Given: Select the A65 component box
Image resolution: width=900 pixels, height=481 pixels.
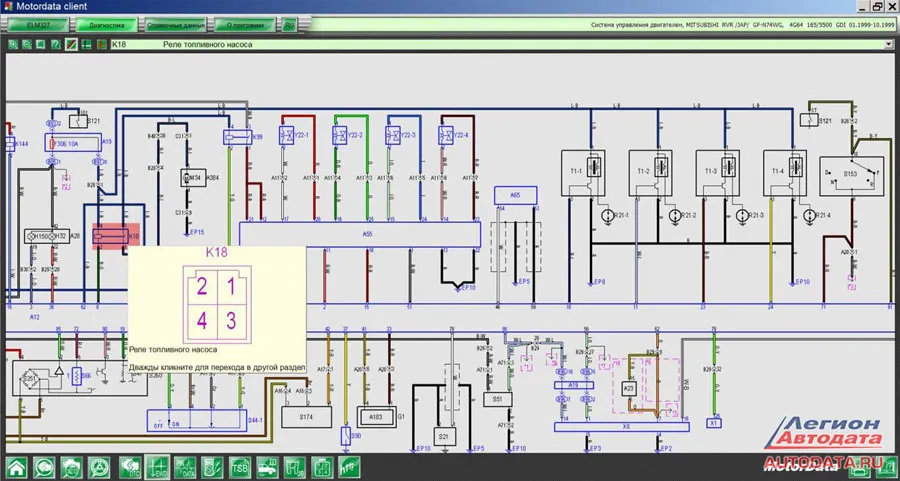Looking at the screenshot, I should tap(515, 195).
